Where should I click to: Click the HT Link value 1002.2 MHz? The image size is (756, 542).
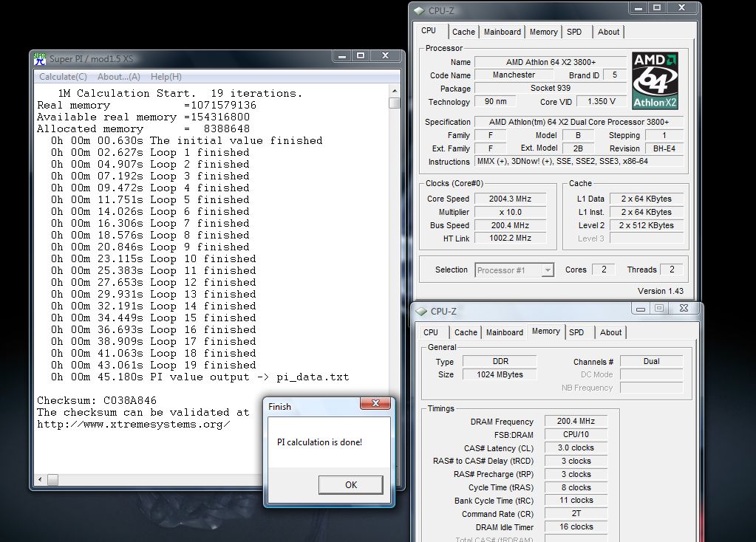510,238
